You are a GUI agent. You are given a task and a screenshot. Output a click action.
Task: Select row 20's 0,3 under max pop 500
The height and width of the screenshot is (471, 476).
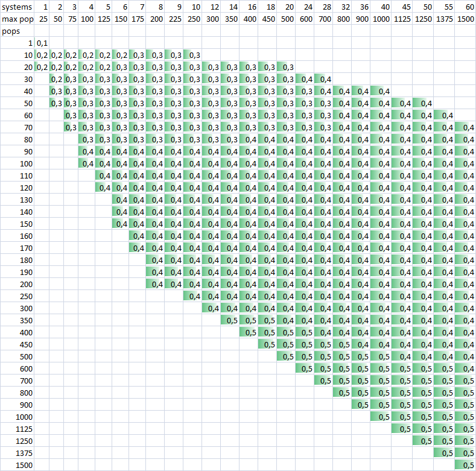(x=286, y=67)
